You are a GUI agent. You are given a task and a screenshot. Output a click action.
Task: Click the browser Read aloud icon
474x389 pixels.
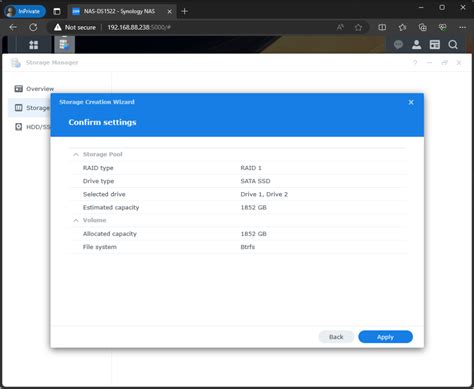click(340, 27)
